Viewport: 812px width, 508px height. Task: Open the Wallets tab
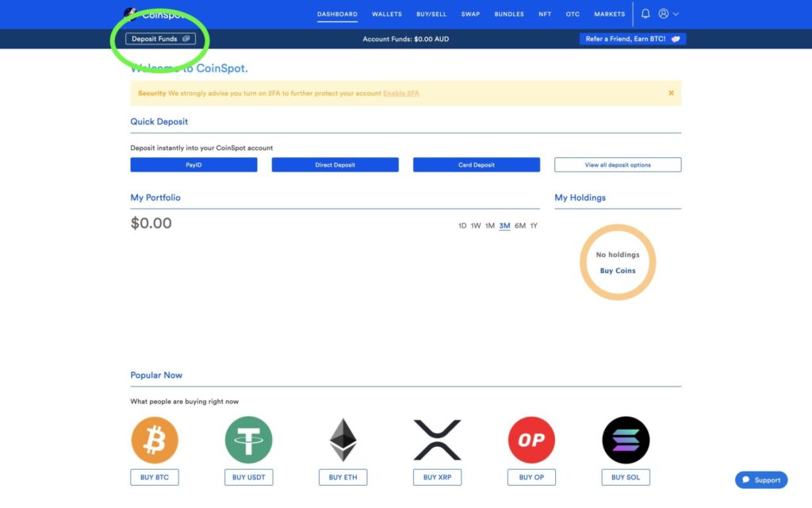coord(387,14)
